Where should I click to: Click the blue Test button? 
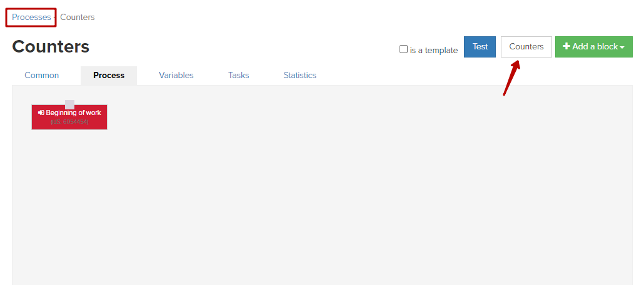[480, 47]
